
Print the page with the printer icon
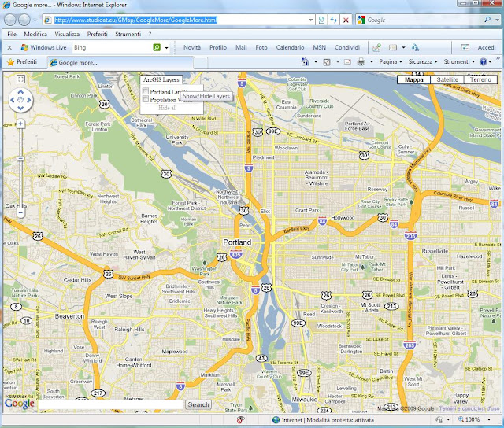(x=361, y=61)
